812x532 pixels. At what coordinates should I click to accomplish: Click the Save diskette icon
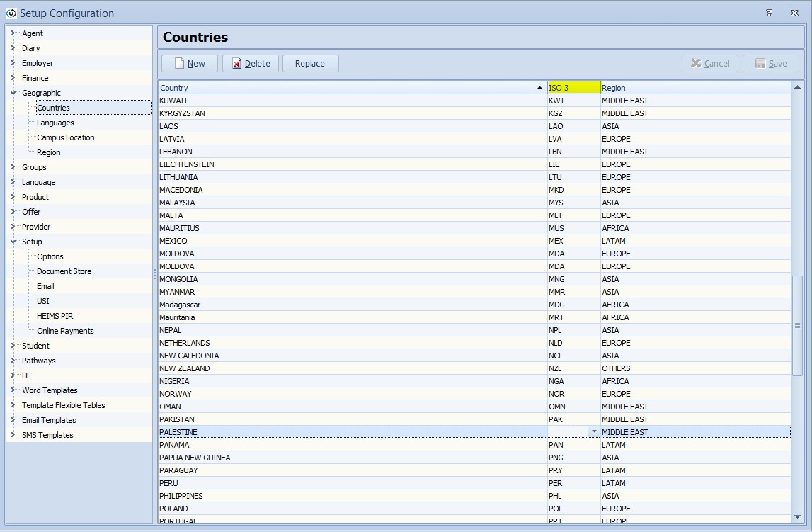pos(759,63)
